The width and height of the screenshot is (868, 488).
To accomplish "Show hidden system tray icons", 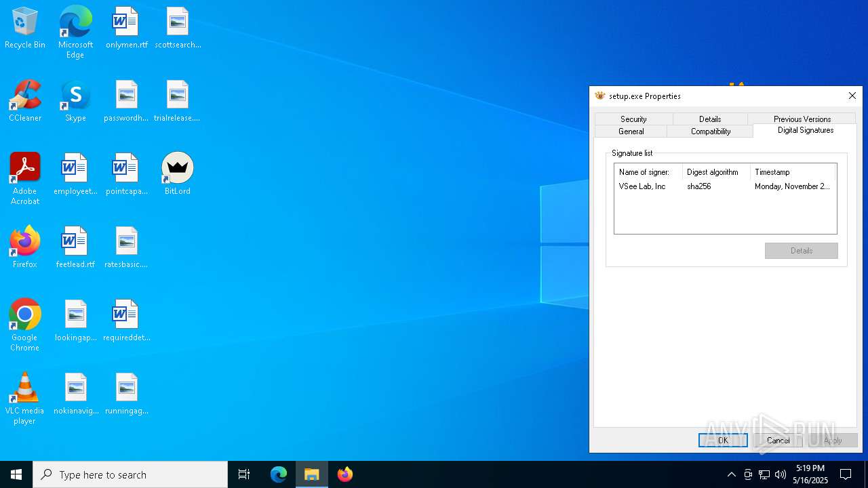I will [731, 474].
